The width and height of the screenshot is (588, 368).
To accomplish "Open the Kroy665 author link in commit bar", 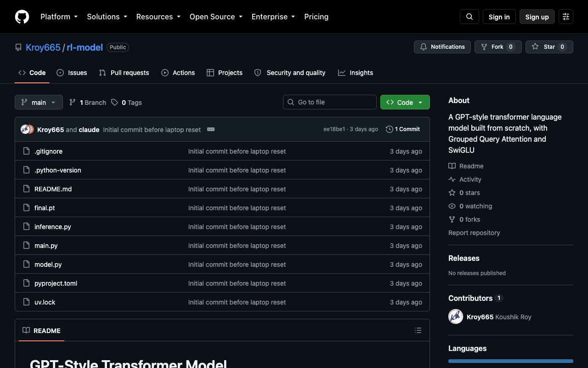I will coord(51,130).
